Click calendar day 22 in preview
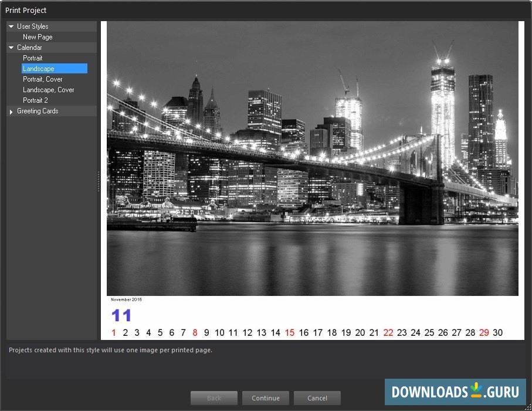Image resolution: width=532 pixels, height=411 pixels. pos(388,332)
